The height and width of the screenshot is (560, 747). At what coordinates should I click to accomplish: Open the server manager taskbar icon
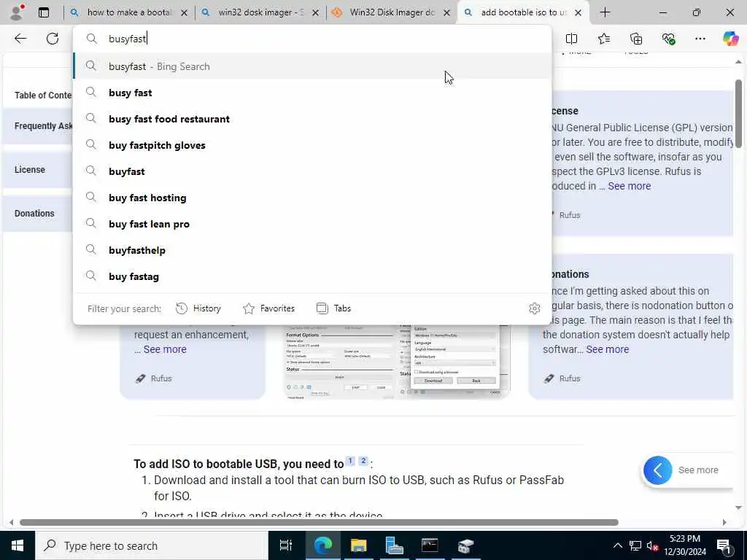pos(394,545)
